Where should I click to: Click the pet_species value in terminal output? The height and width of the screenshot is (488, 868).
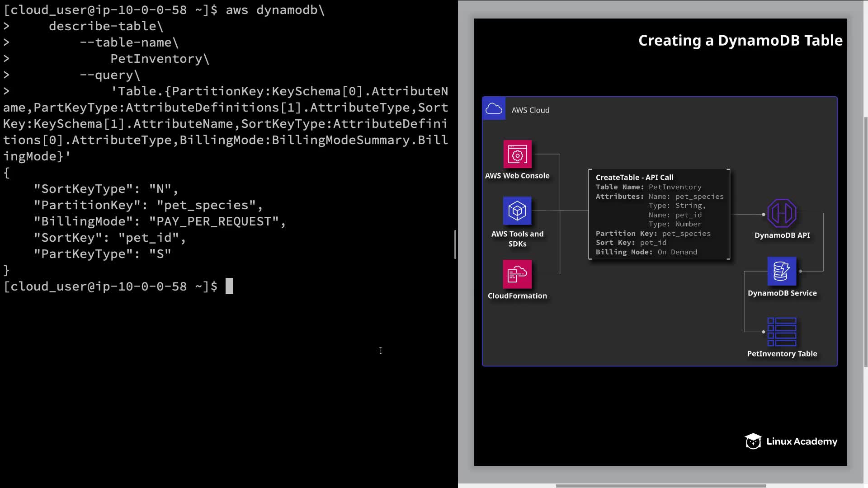click(x=206, y=205)
